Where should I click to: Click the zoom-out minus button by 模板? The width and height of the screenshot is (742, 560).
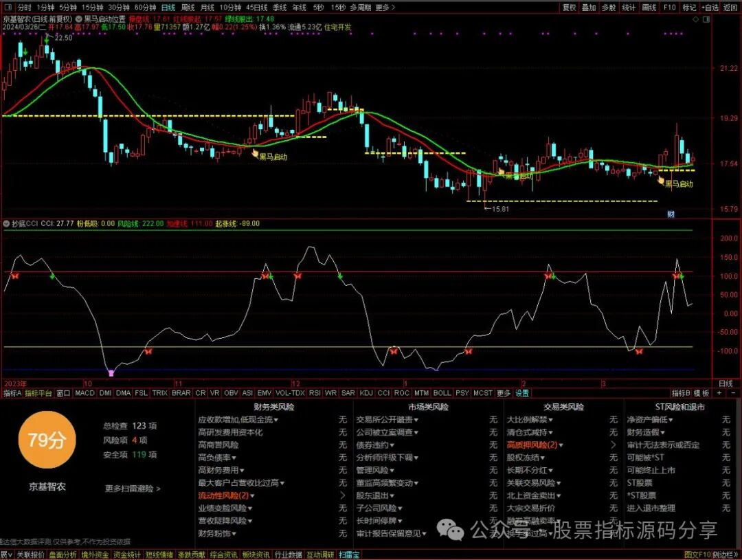[x=734, y=393]
